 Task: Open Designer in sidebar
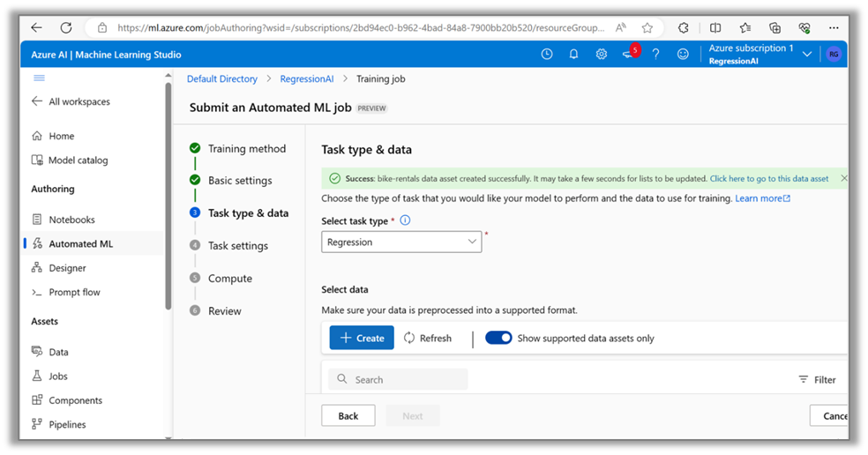click(59, 268)
